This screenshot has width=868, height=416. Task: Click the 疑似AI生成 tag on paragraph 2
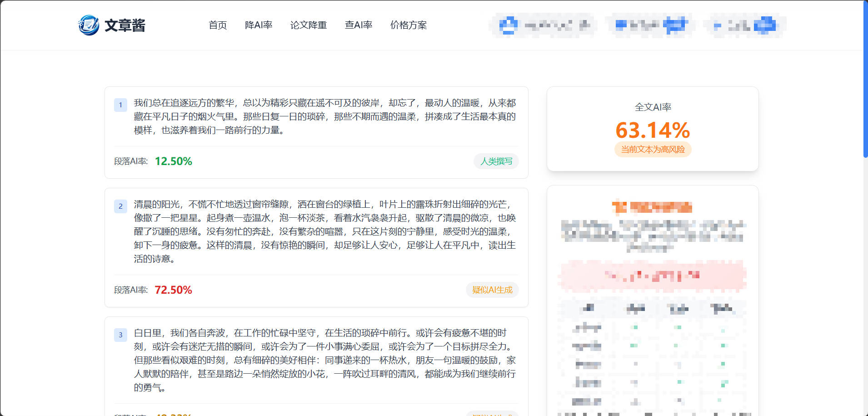492,290
